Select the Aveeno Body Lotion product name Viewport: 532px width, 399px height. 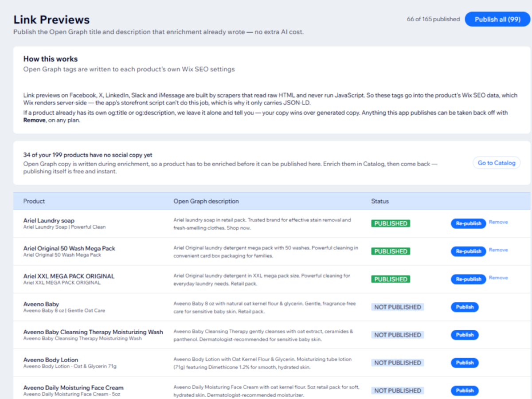click(x=51, y=360)
